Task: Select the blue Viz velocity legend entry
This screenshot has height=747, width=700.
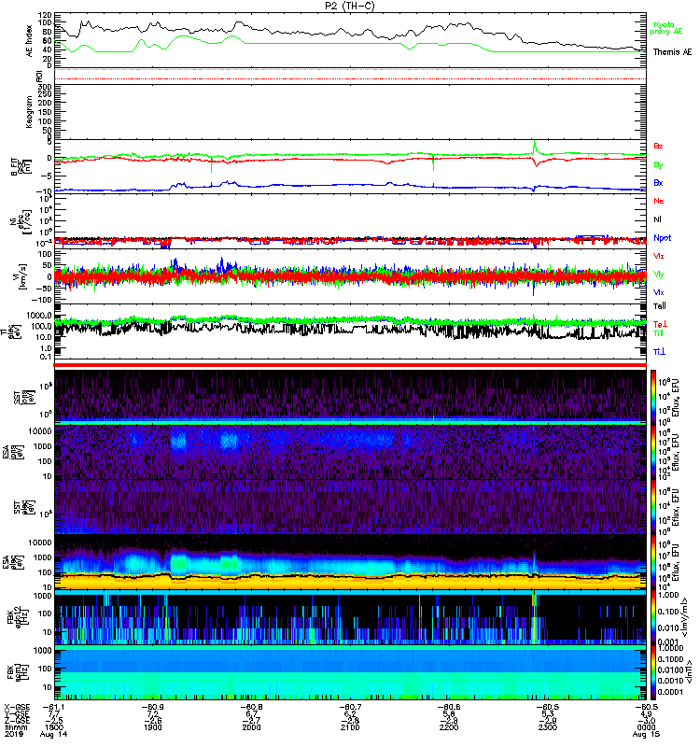Action: point(659,292)
